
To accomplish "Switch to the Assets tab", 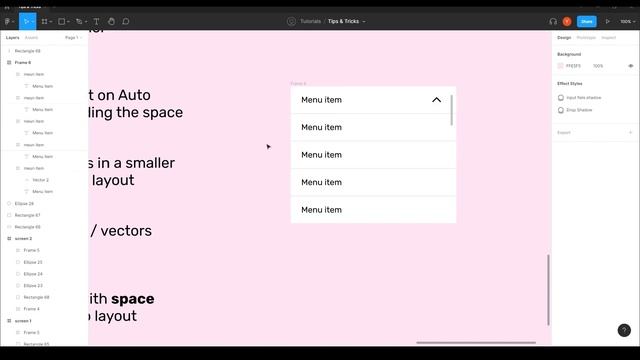I will pos(31,38).
